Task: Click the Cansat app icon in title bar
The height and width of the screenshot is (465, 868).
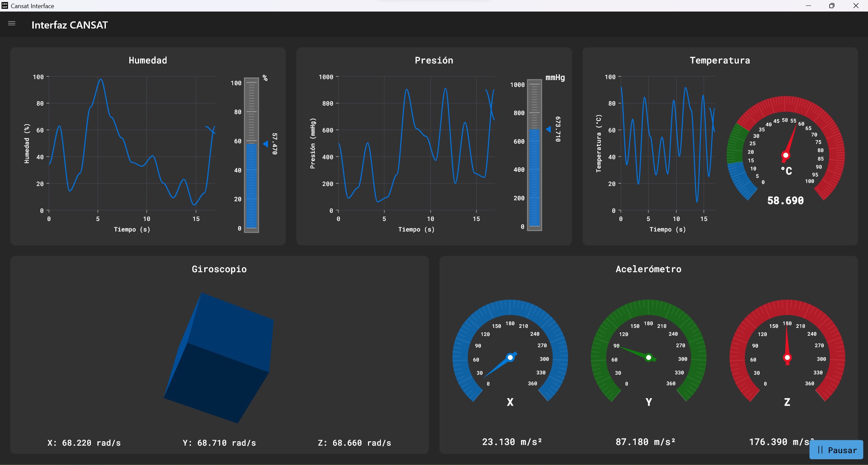Action: click(5, 5)
